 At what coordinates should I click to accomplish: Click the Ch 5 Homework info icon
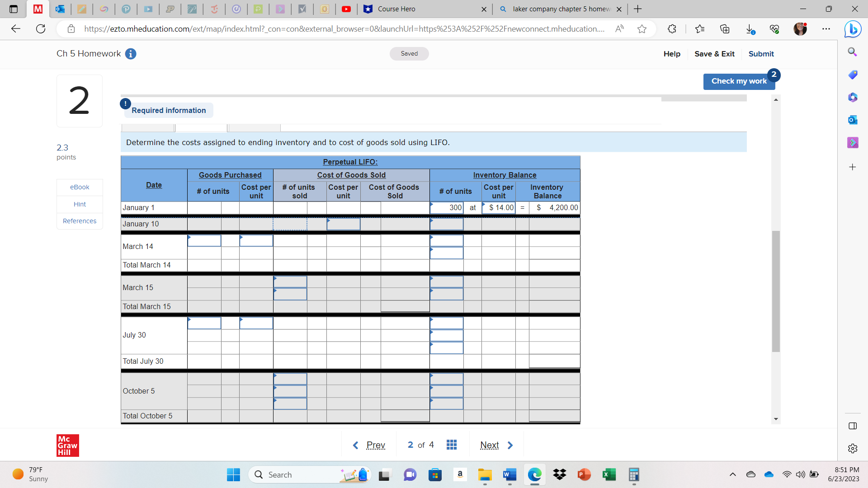pos(131,54)
